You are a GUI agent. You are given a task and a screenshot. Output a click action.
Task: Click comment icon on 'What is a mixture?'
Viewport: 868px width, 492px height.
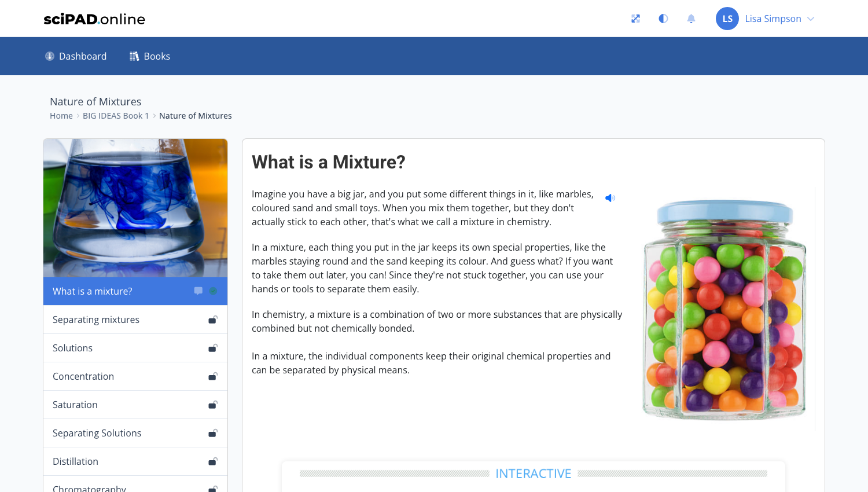click(x=198, y=291)
